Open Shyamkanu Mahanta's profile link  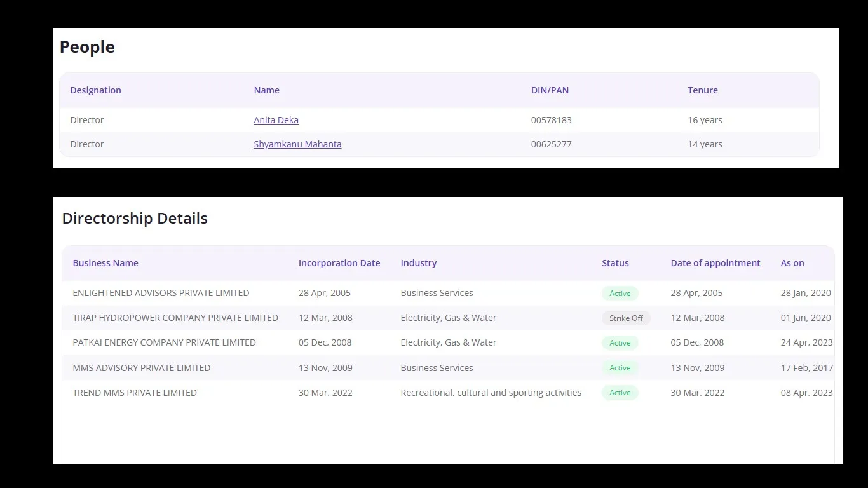[x=297, y=144]
